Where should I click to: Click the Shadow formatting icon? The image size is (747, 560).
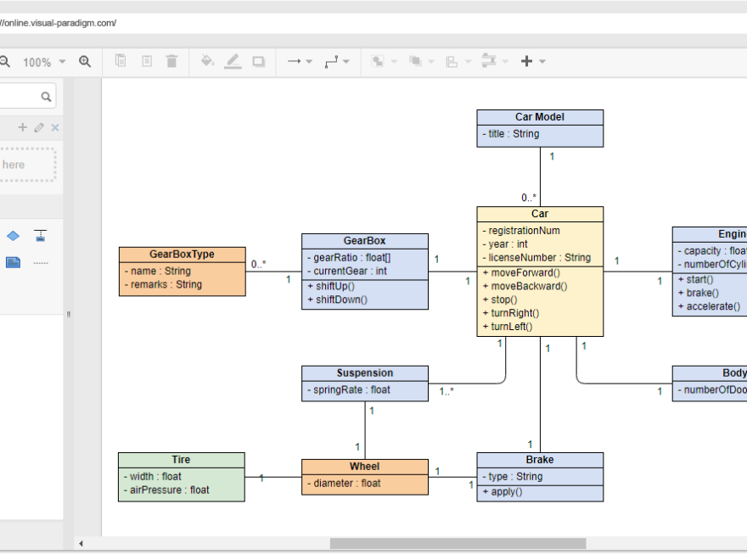tap(259, 61)
